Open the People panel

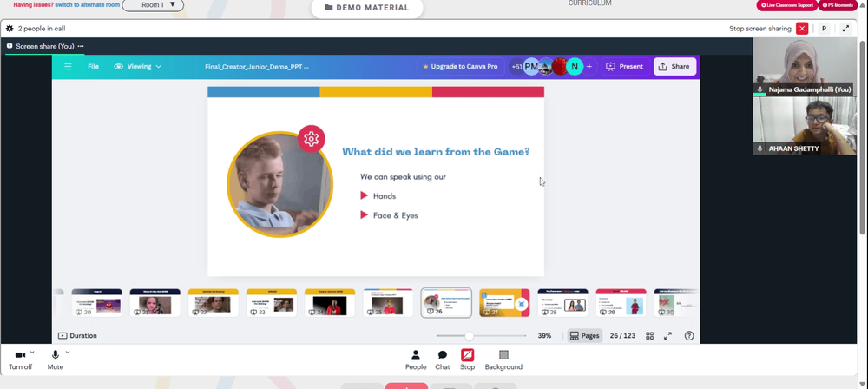click(416, 360)
